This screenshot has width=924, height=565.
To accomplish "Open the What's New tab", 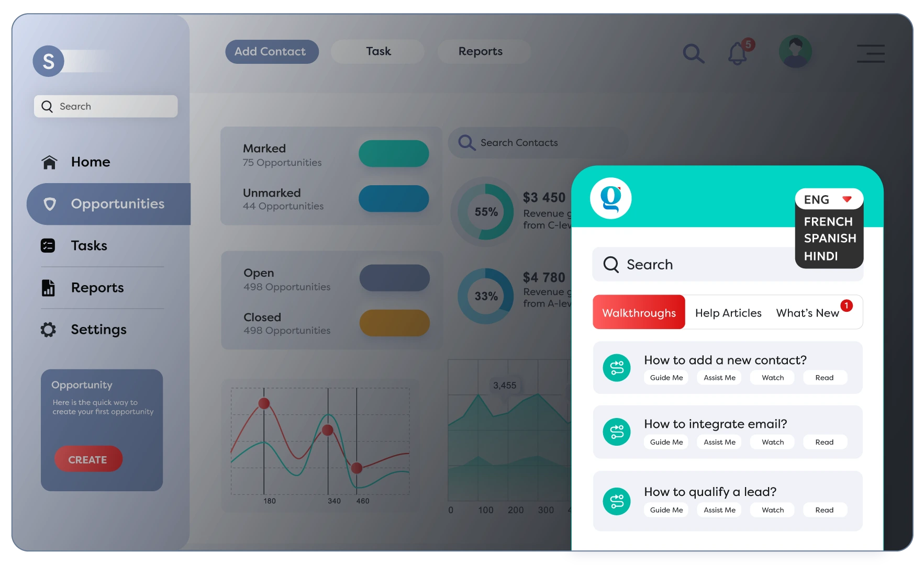I will (x=807, y=313).
